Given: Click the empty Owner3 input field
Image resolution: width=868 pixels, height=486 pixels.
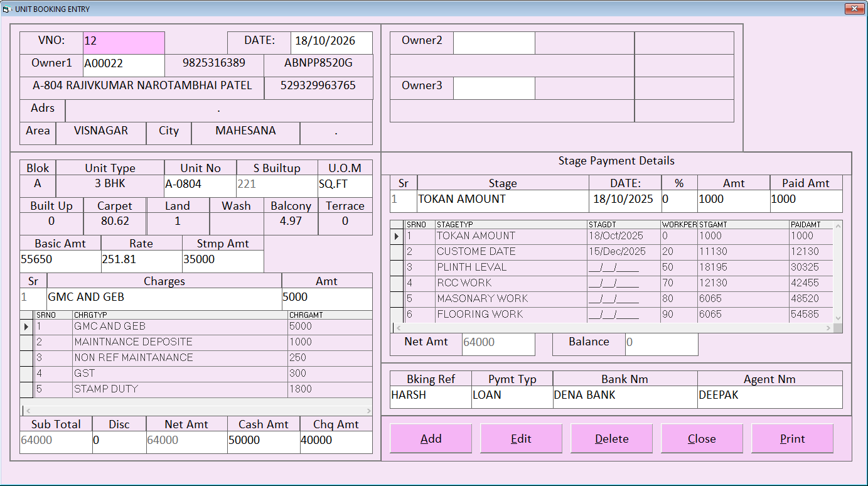Looking at the screenshot, I should click(494, 88).
